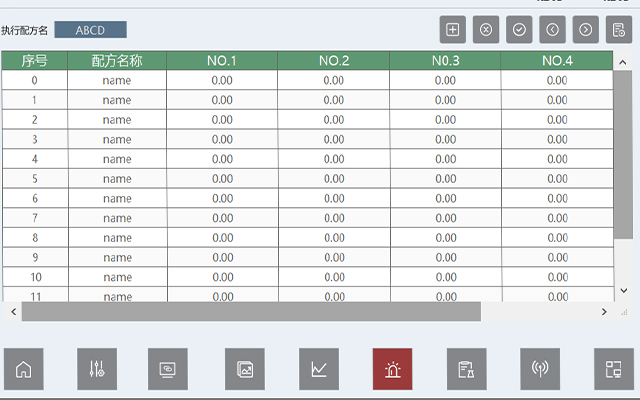The image size is (640, 400).
Task: Click the horizontal scrollbar right arrow
Action: [x=604, y=312]
